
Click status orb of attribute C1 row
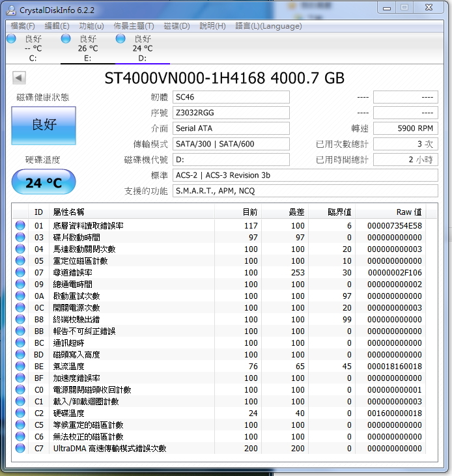20,401
